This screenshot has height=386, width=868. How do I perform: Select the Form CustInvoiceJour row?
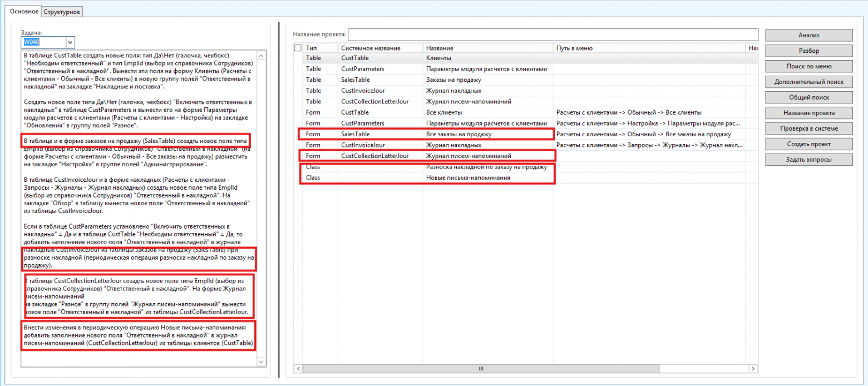[525, 145]
